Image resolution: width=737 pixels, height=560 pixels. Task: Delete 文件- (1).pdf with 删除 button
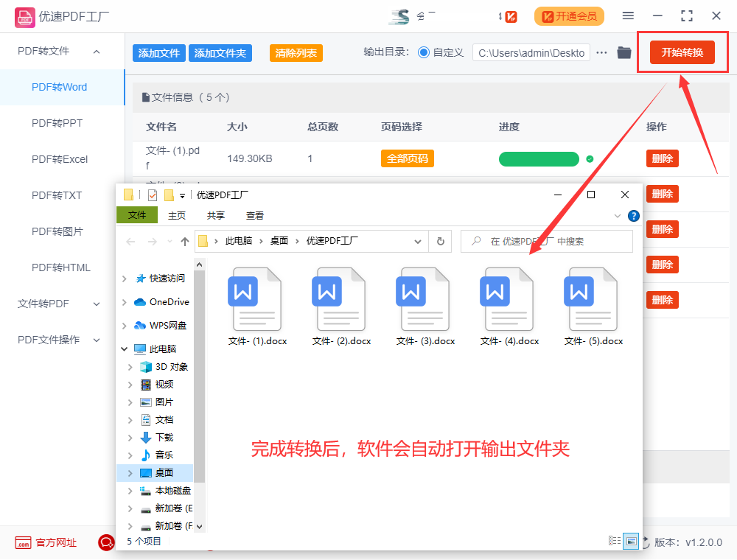coord(663,159)
